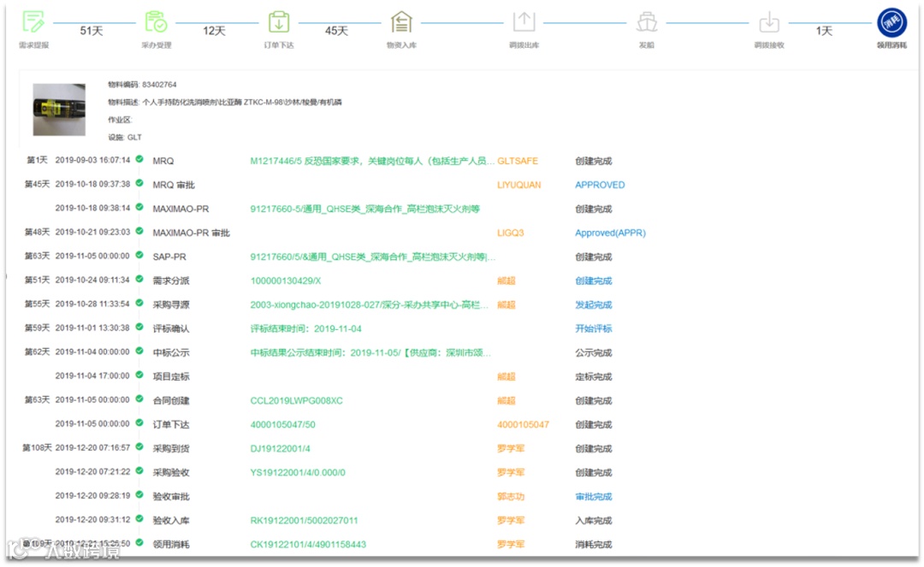Click 物料编码 83402764 text
924x567 pixels.
(x=142, y=84)
